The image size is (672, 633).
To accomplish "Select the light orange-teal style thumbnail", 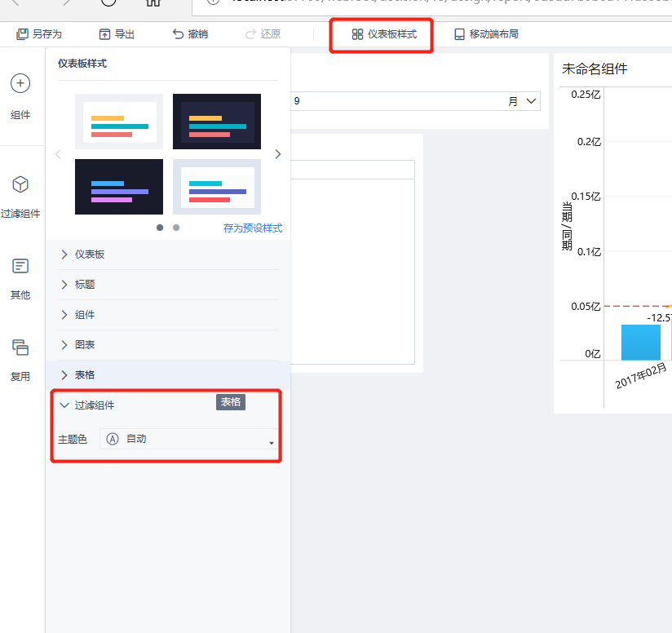I will [x=119, y=122].
